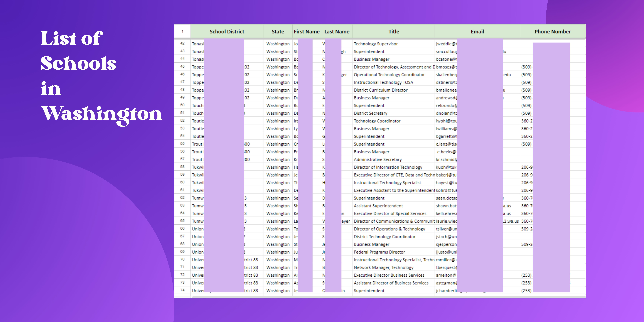Viewport: 644px width, 322px height.
Task: Select row number 74
Action: 183,290
